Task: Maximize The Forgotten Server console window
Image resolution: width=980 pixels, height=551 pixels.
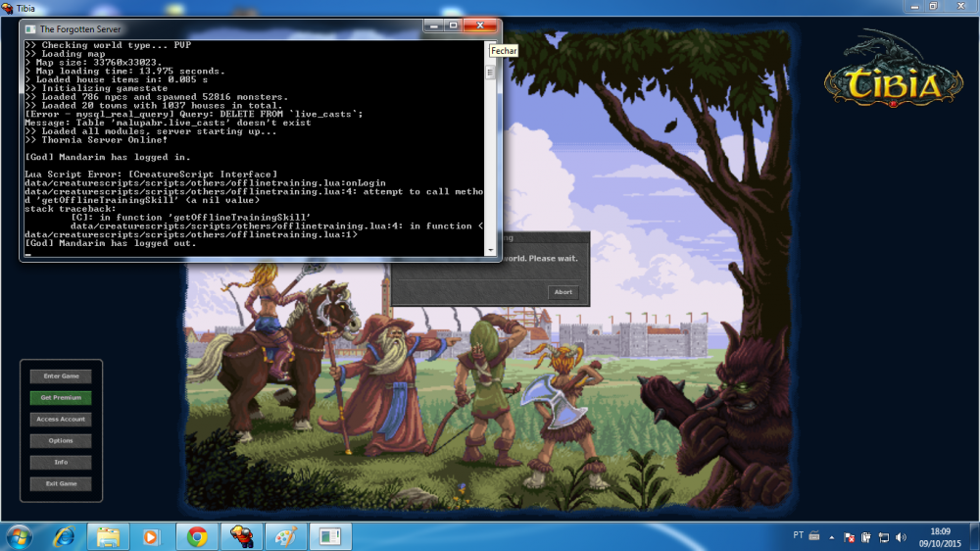Action: [x=453, y=25]
